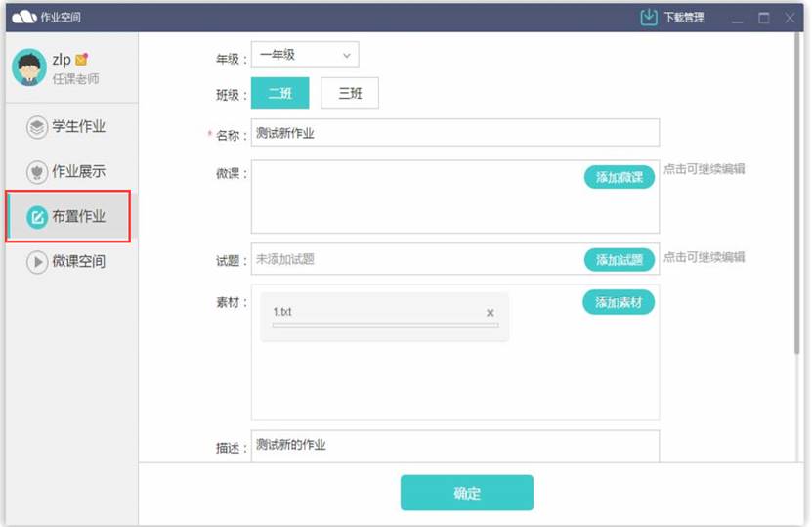The height and width of the screenshot is (527, 812).
Task: Click the 1.txt upload progress bar
Action: pos(385,325)
